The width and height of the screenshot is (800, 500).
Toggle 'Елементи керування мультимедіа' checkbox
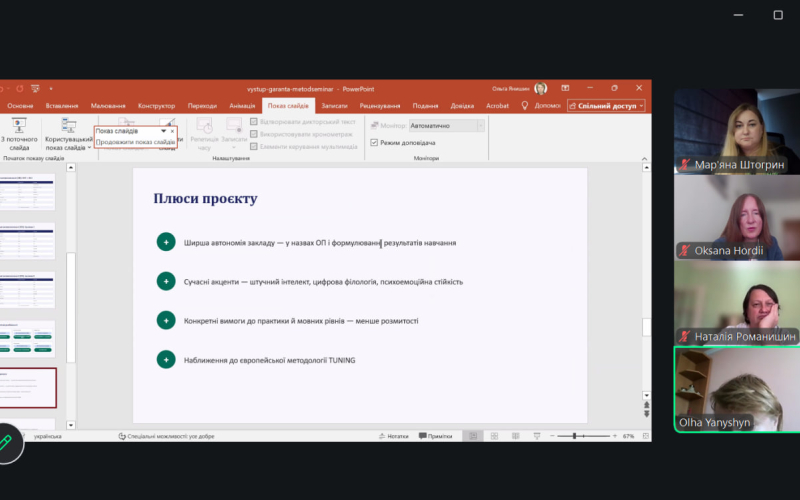254,146
